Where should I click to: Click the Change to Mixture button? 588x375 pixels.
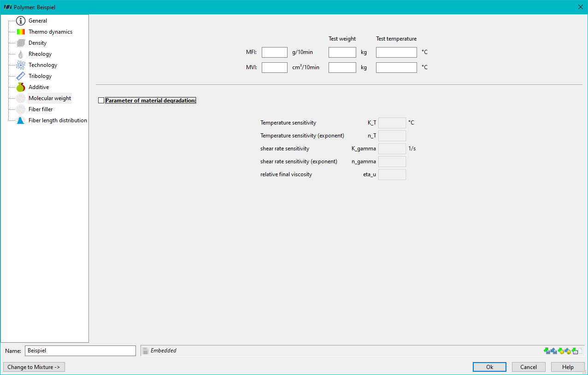34,367
